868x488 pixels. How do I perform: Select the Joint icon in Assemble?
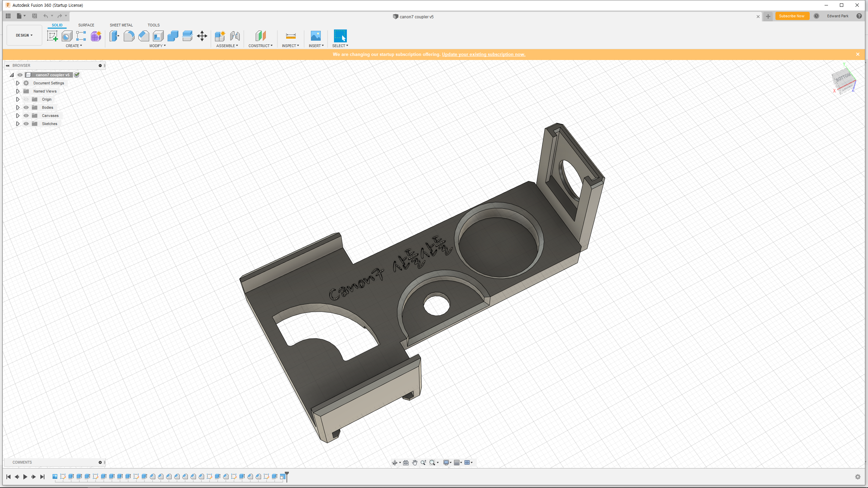(x=235, y=36)
